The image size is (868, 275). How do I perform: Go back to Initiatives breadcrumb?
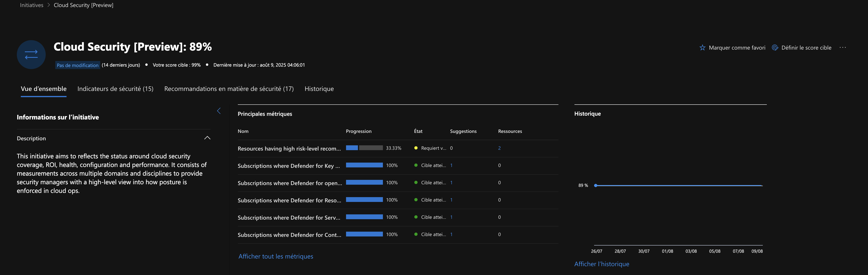point(31,5)
